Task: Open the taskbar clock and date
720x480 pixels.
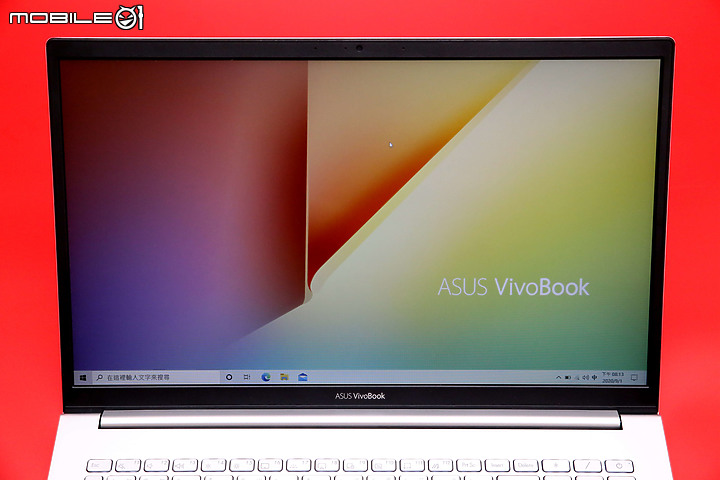Action: pyautogui.click(x=613, y=378)
